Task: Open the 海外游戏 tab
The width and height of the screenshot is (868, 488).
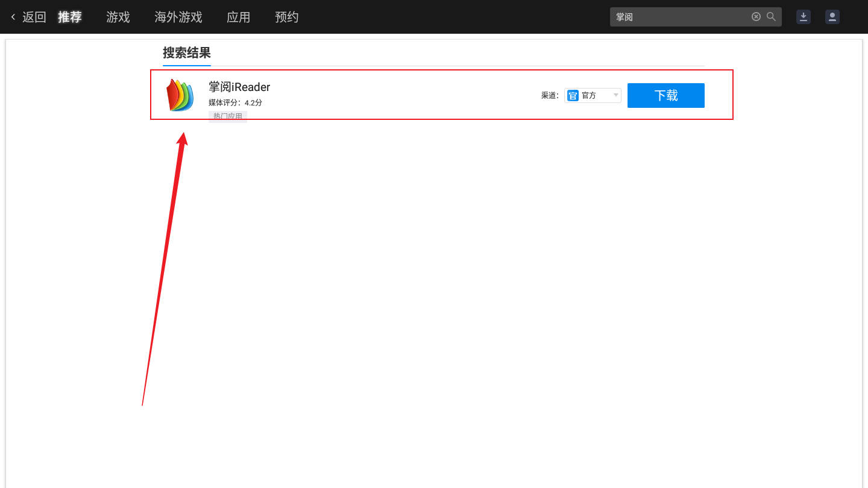Action: pyautogui.click(x=178, y=17)
